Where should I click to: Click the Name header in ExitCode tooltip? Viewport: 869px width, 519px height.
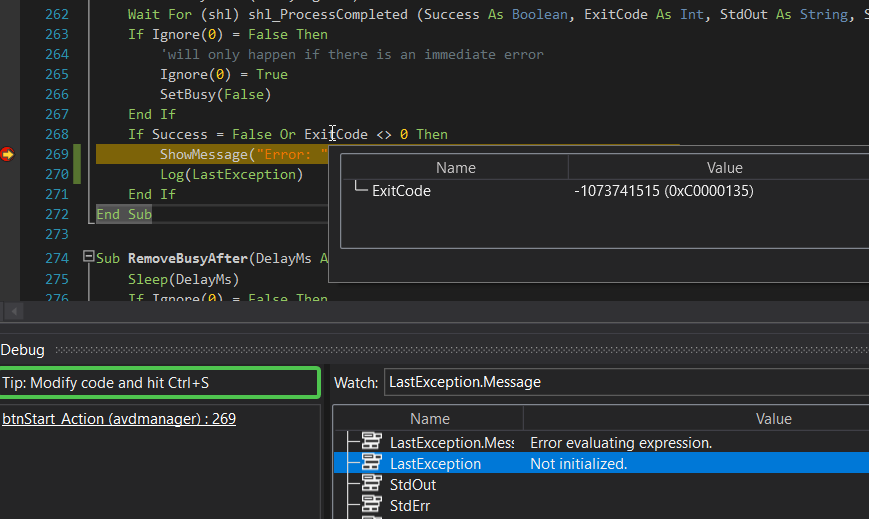click(455, 168)
